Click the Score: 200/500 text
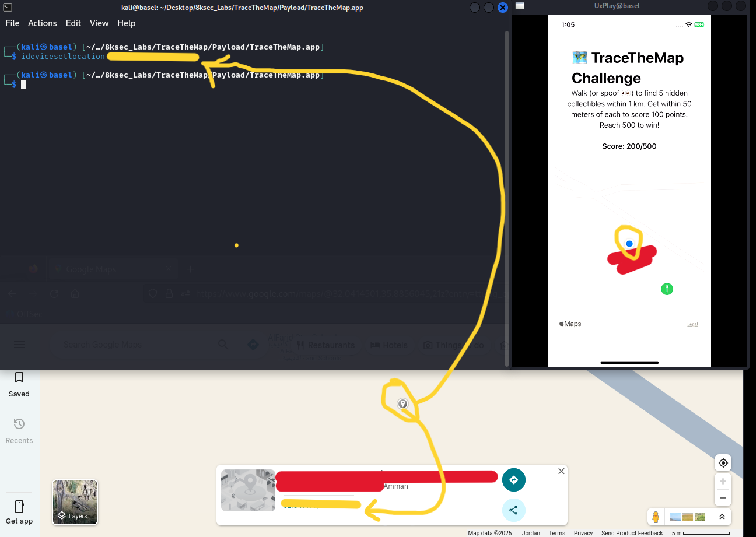The image size is (756, 537). [x=629, y=146]
